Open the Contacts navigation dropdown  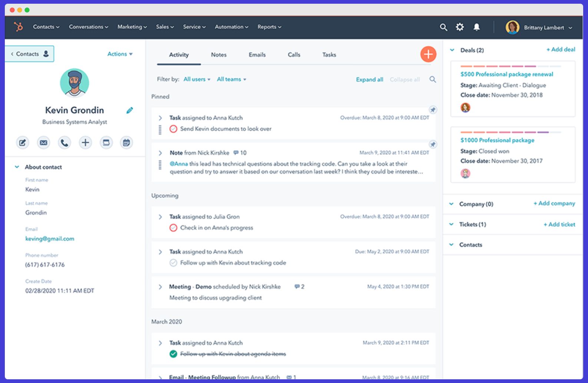(46, 27)
